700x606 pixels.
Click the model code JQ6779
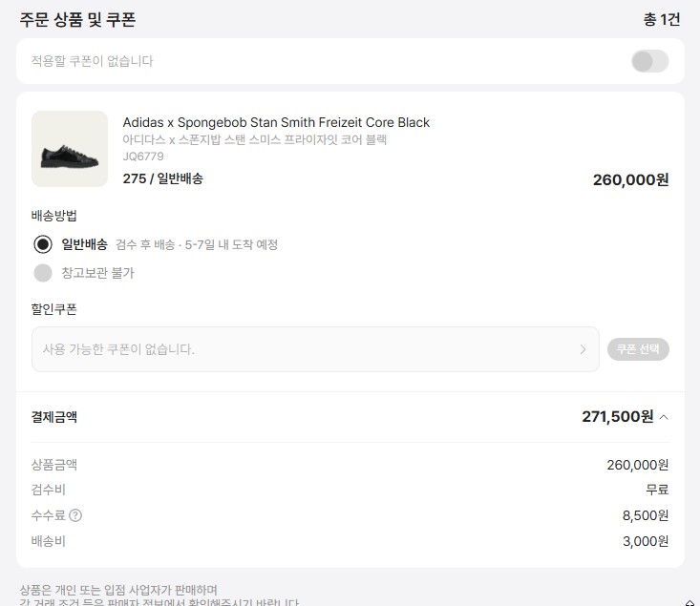pos(143,157)
